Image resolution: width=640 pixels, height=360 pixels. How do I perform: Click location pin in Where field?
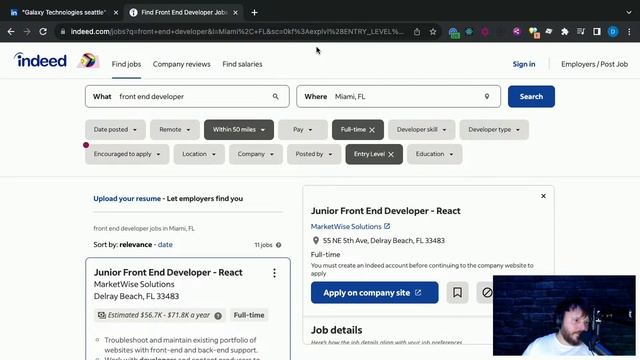(x=487, y=97)
